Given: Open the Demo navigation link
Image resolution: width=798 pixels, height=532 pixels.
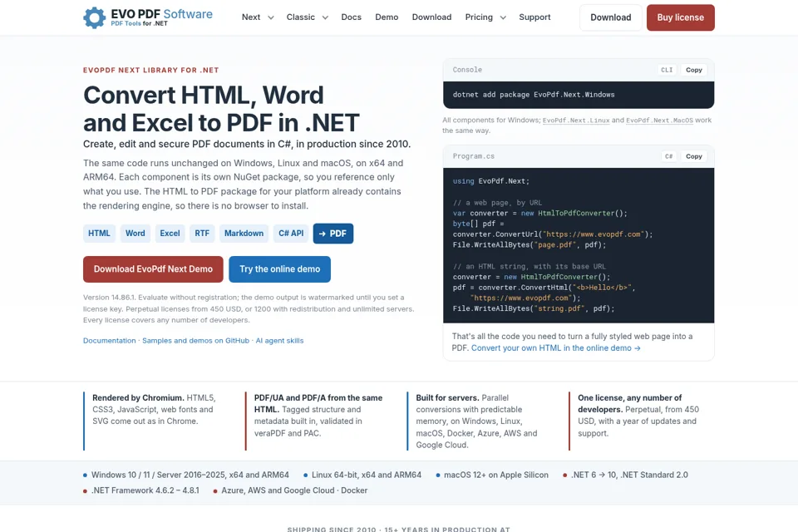Looking at the screenshot, I should [x=387, y=17].
